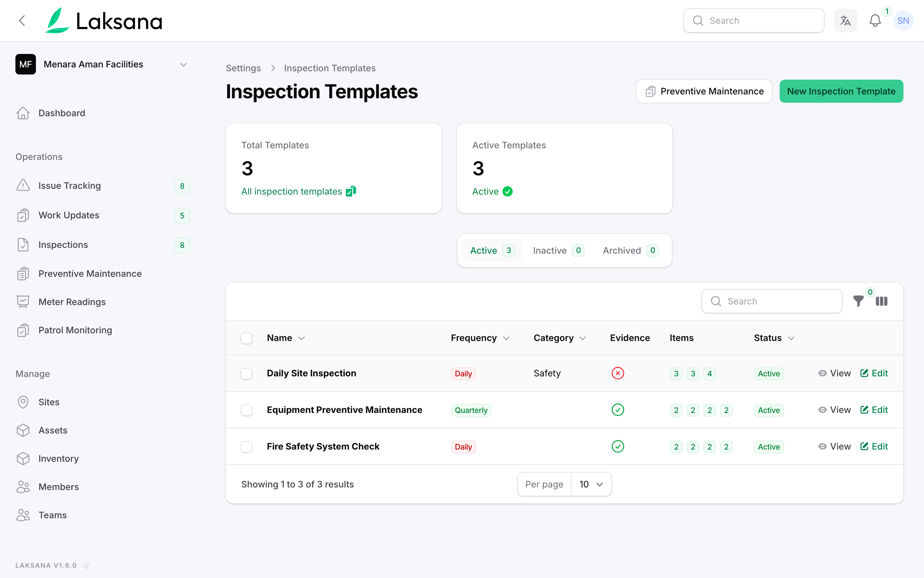
Task: Check the Daily Site Inspection row checkbox
Action: click(x=246, y=373)
